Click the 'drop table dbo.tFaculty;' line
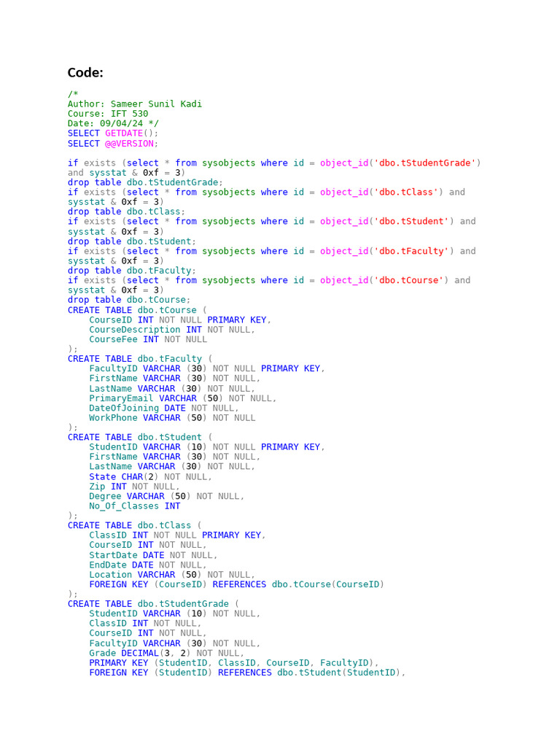 click(x=132, y=271)
